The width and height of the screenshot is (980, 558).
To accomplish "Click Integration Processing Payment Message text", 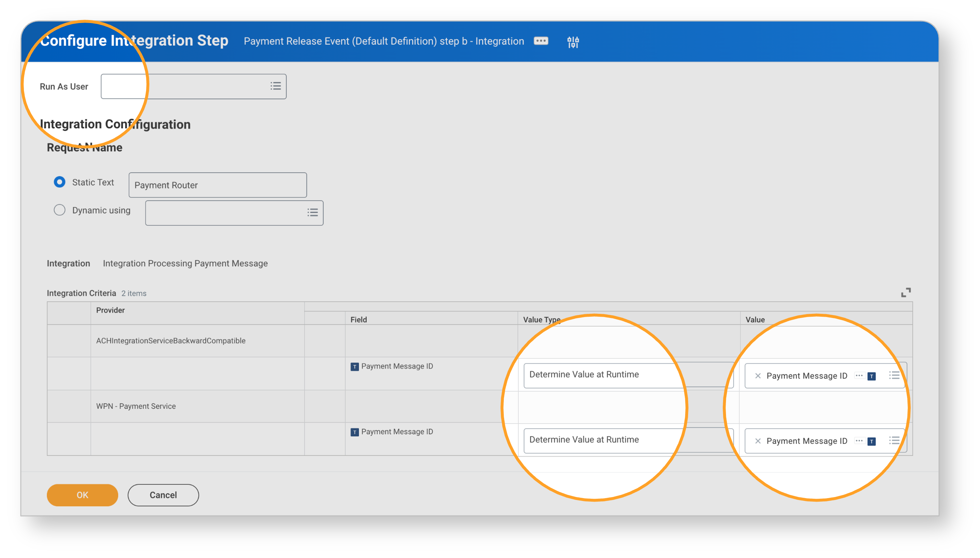I will tap(185, 263).
